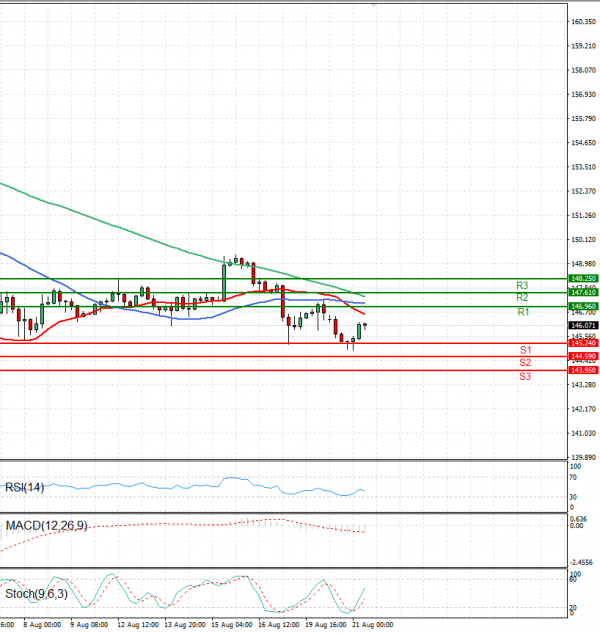Click the 154.650 price axis value

583,143
